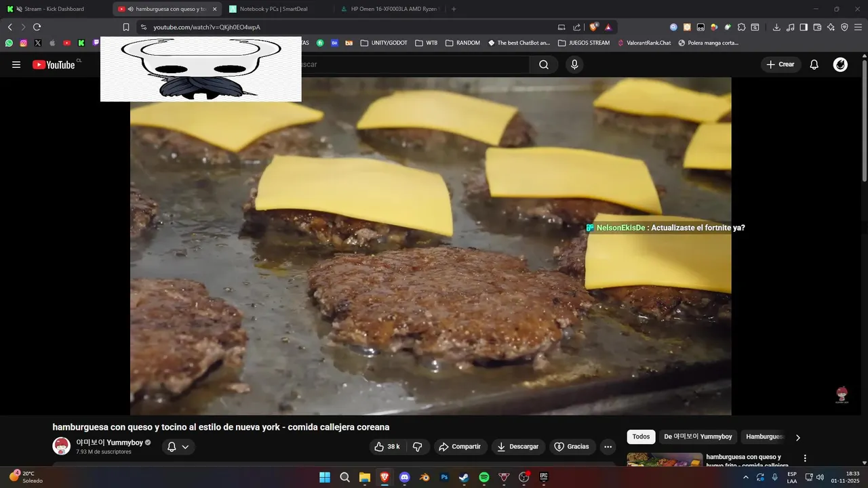Click the Crear button
Viewport: 868px width, 488px height.
(781, 64)
